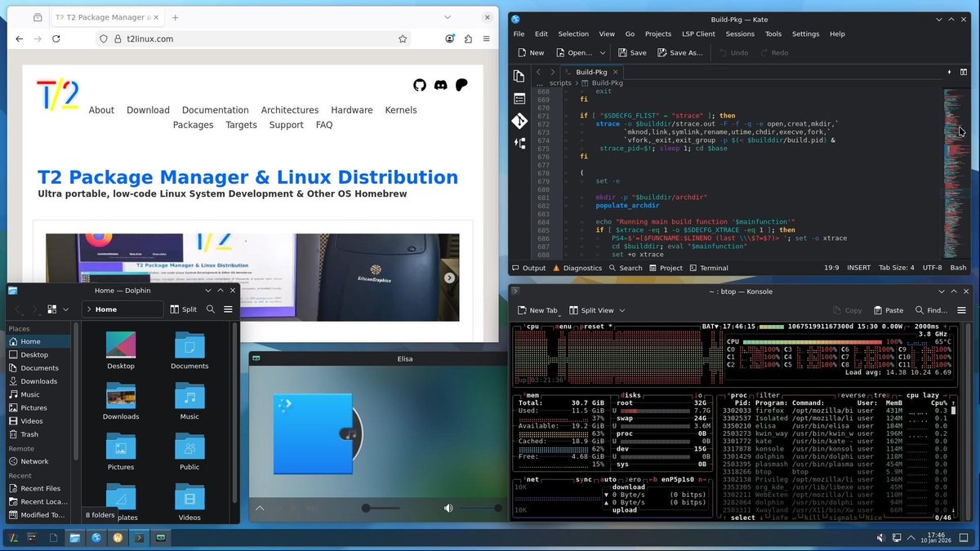980x551 pixels.
Task: Open the symbol outline list icon in Kate sidebar
Action: click(519, 98)
